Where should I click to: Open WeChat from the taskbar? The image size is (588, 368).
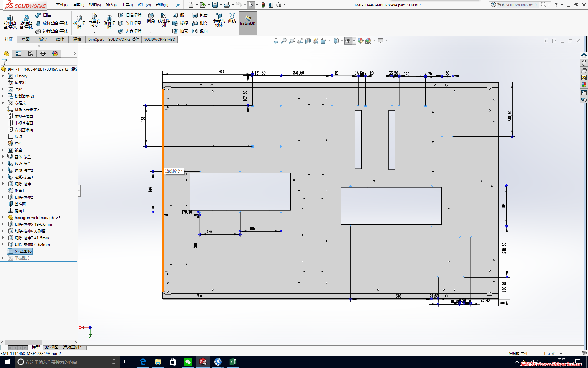[188, 362]
